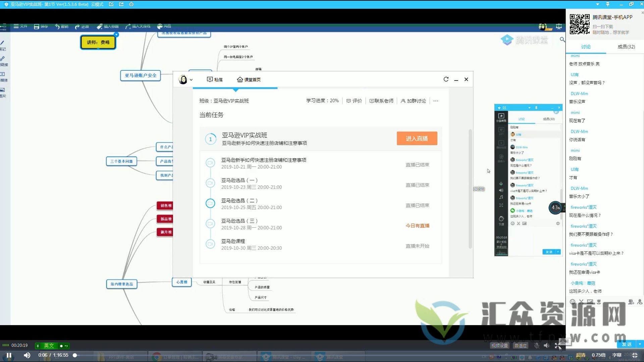This screenshot has height=362, width=644.
Task: Click the 还原 (Redo) toolbar icon
Action: (82, 26)
